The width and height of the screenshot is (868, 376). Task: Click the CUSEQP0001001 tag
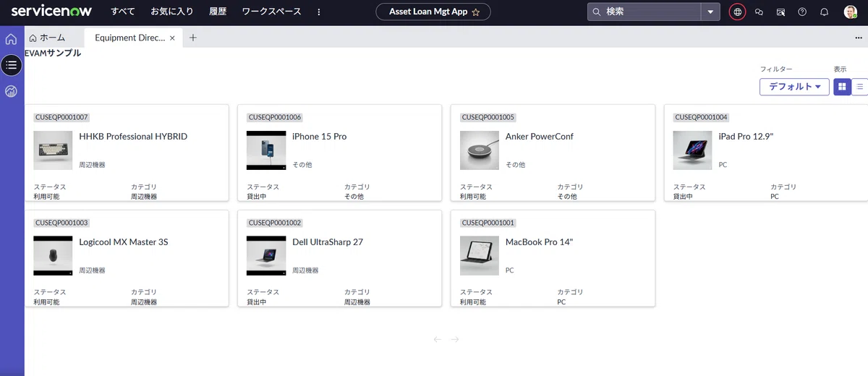[x=488, y=223]
